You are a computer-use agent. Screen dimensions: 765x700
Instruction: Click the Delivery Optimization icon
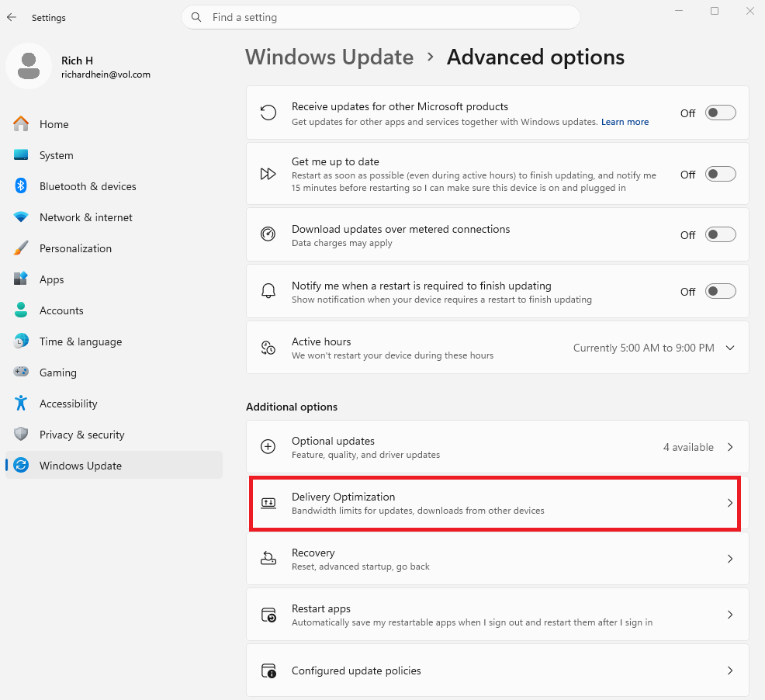click(x=268, y=503)
